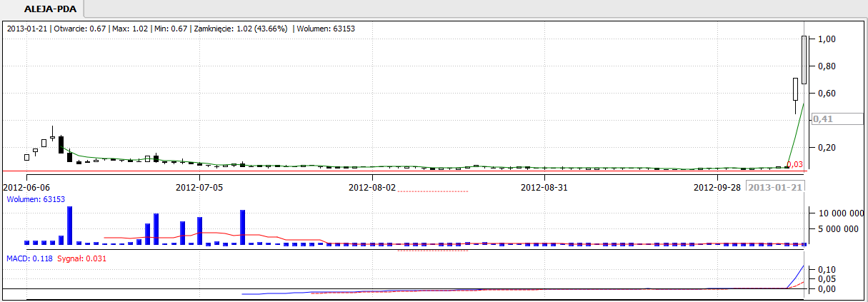The image size is (868, 302).
Task: Click the tallest white candlestick reaching 1,00
Action: coord(804,60)
